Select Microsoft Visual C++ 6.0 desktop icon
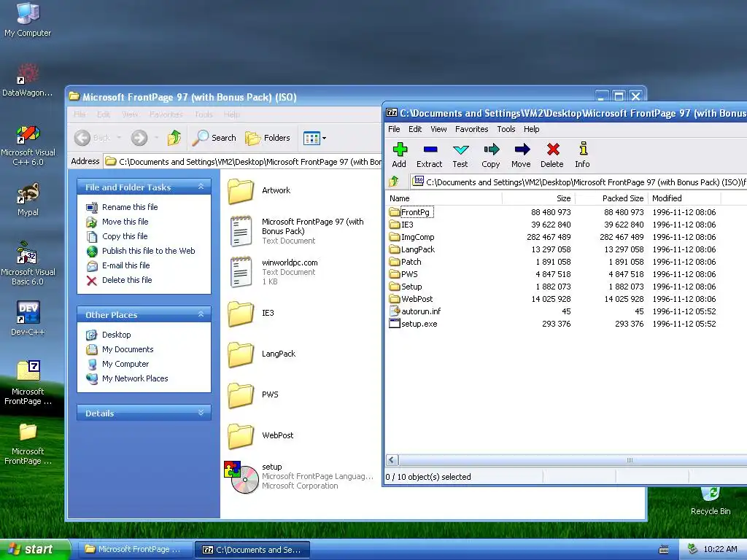Screen dimensions: 747x560 [x=28, y=144]
